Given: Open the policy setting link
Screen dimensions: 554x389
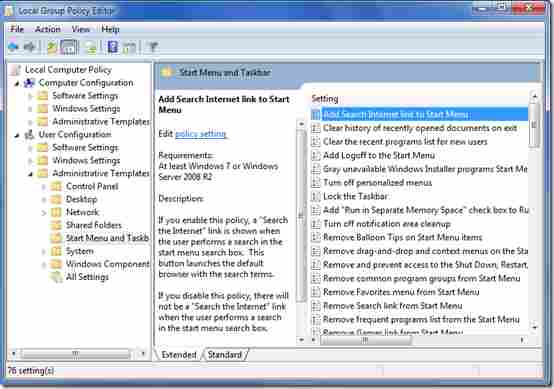Looking at the screenshot, I should 200,134.
